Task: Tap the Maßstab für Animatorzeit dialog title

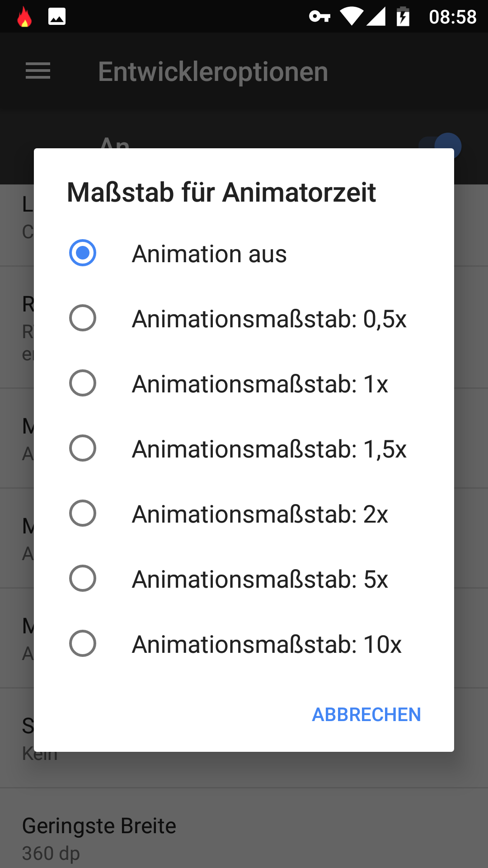Action: coord(221,193)
